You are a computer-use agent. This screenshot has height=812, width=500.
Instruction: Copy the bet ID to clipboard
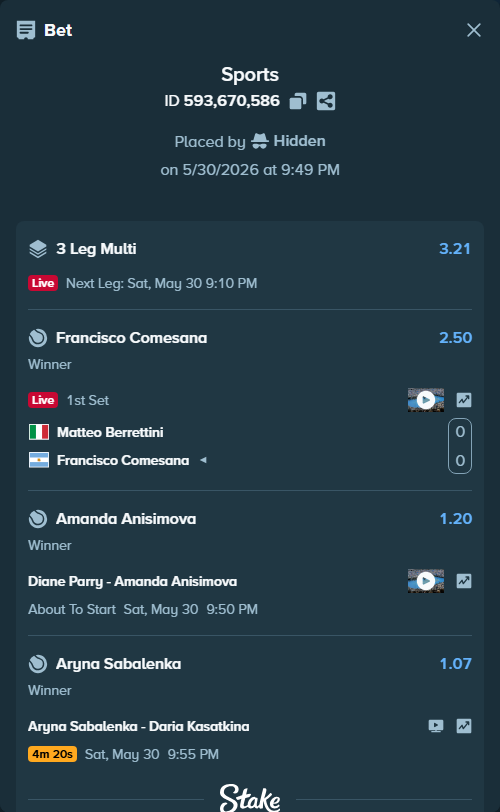298,101
